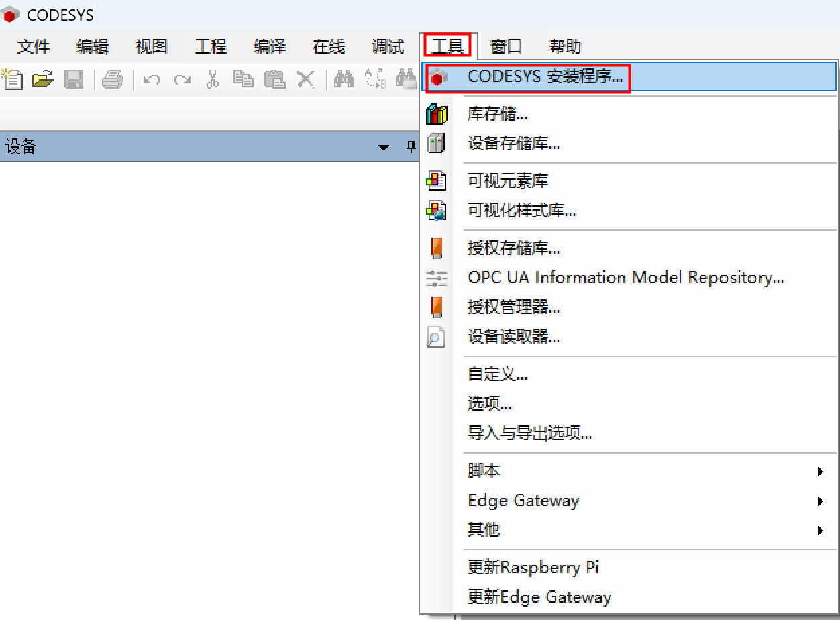This screenshot has width=840, height=620.
Task: Expand the 脚本 submenu
Action: (x=820, y=471)
